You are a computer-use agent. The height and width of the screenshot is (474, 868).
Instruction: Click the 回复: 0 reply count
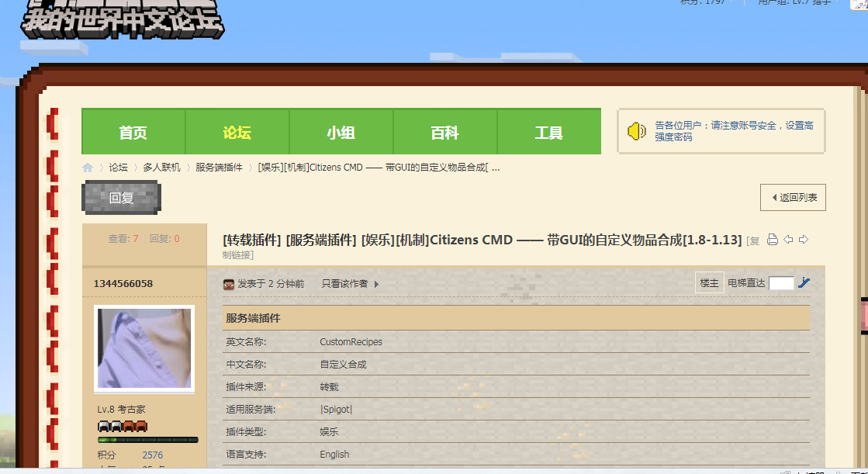click(164, 239)
